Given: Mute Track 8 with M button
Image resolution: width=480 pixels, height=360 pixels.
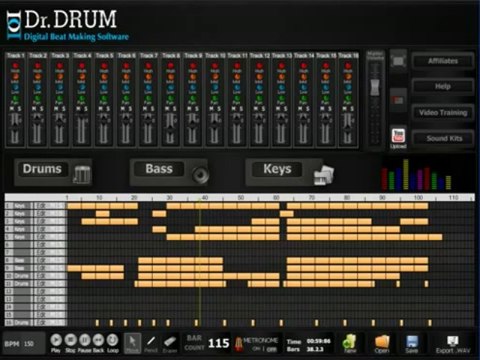Looking at the screenshot, I should click(x=167, y=109).
